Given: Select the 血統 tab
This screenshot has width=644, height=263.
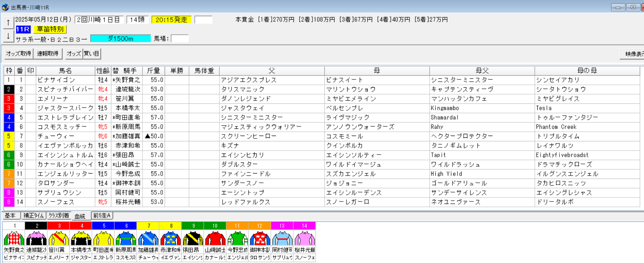Looking at the screenshot, I should [x=80, y=216].
